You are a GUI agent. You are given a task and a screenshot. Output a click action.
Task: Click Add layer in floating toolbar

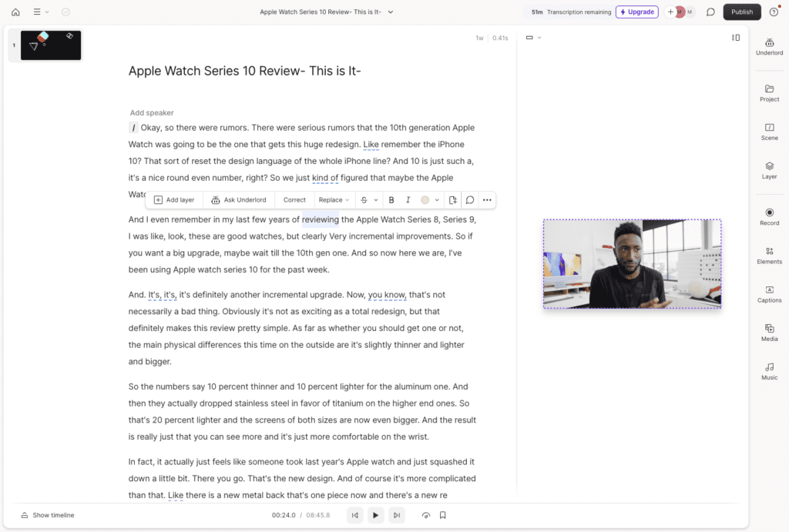pyautogui.click(x=174, y=200)
